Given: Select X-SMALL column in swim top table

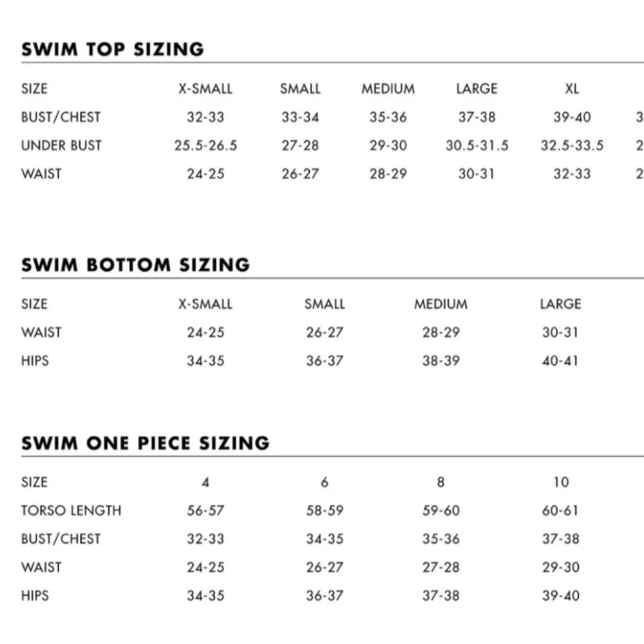Looking at the screenshot, I should pyautogui.click(x=205, y=89).
